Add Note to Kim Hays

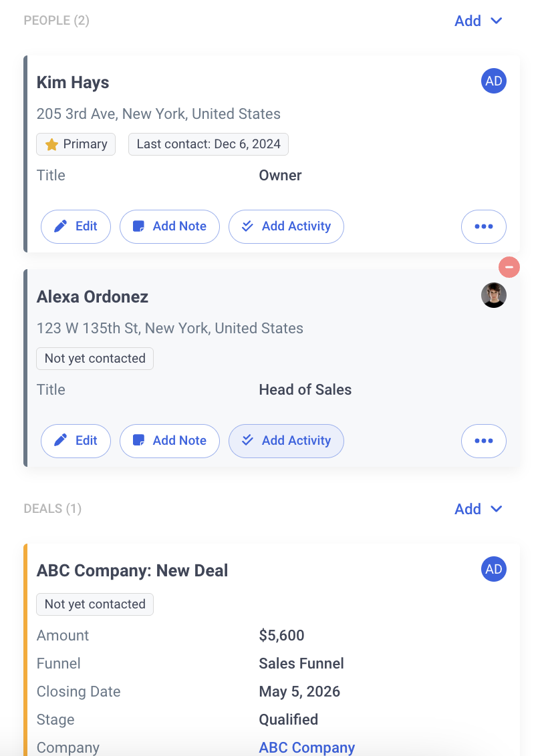(x=169, y=226)
